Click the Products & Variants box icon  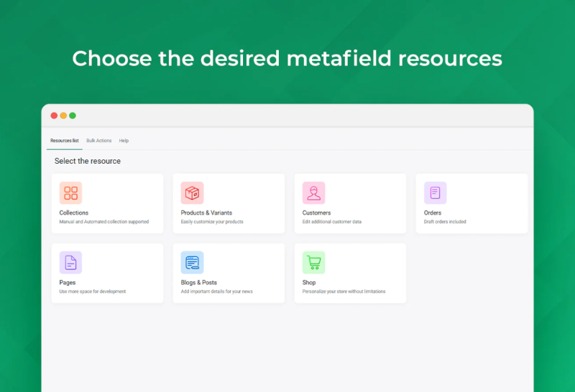[192, 192]
